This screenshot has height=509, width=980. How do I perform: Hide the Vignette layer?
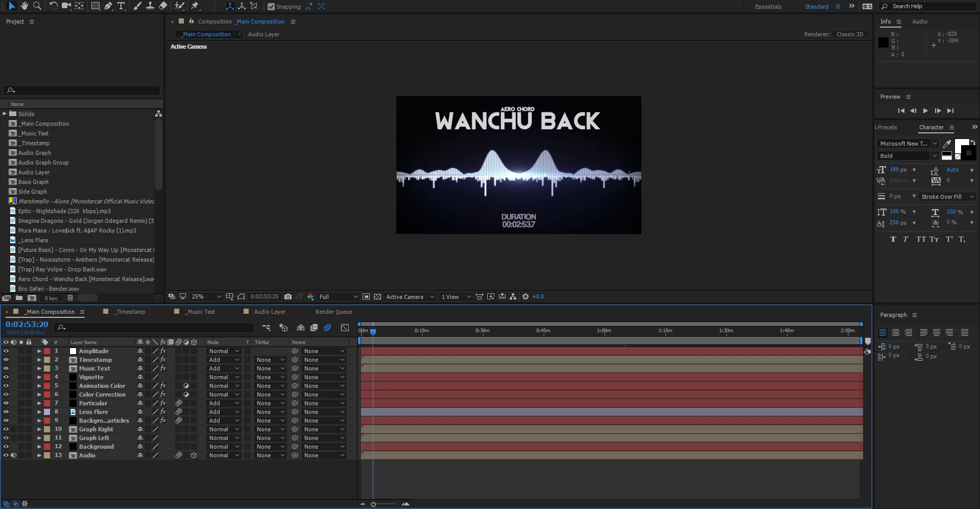tap(6, 377)
